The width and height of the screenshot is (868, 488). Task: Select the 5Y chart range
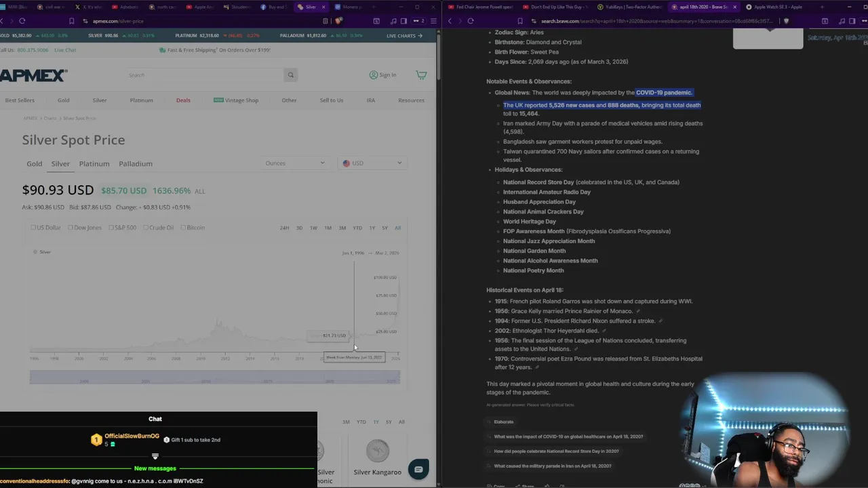click(x=384, y=228)
